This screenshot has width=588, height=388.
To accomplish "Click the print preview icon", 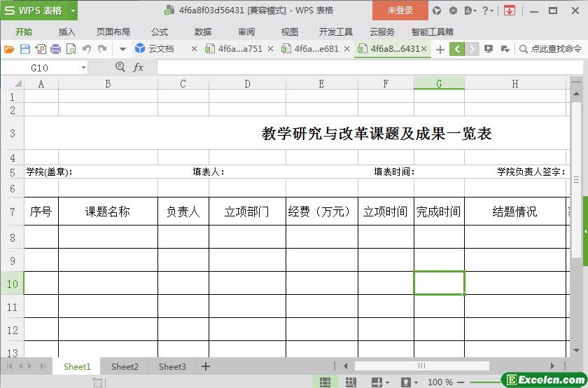I will (x=71, y=49).
